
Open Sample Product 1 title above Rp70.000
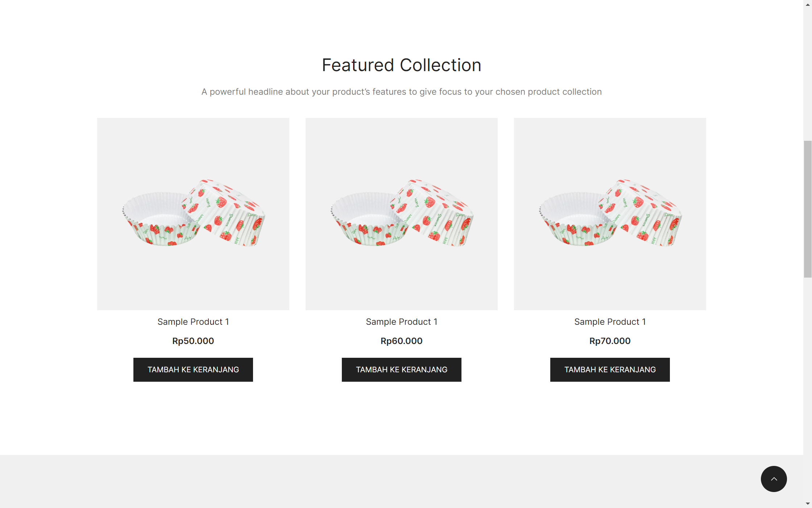point(610,322)
